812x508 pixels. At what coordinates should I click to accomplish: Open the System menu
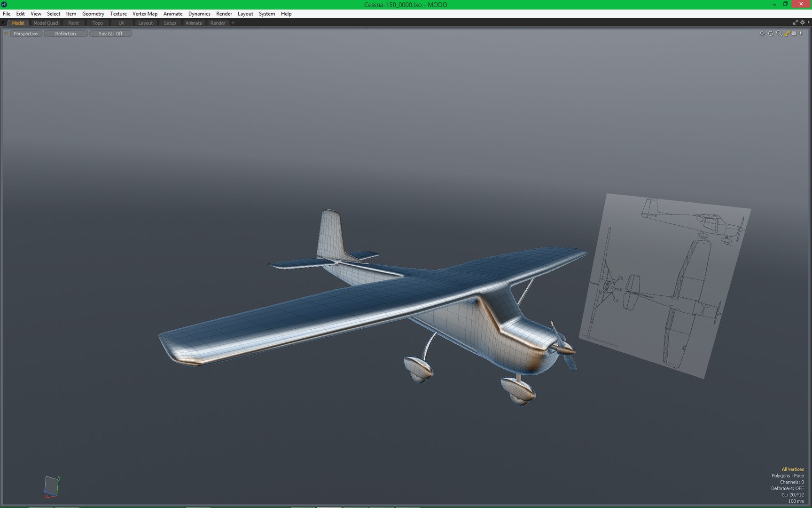pyautogui.click(x=267, y=14)
